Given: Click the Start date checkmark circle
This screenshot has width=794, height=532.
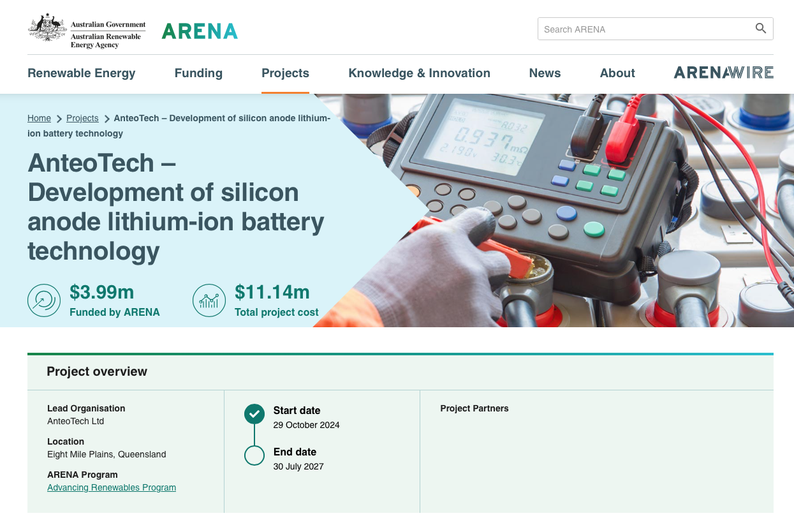Looking at the screenshot, I should tap(254, 414).
